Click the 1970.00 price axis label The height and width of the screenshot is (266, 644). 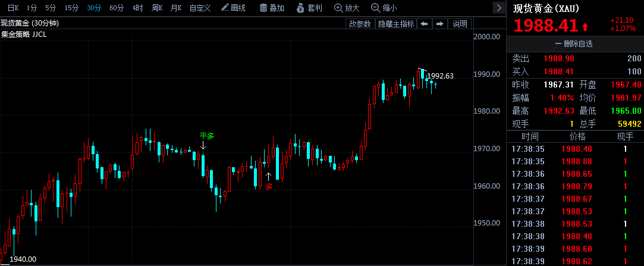tap(486, 148)
